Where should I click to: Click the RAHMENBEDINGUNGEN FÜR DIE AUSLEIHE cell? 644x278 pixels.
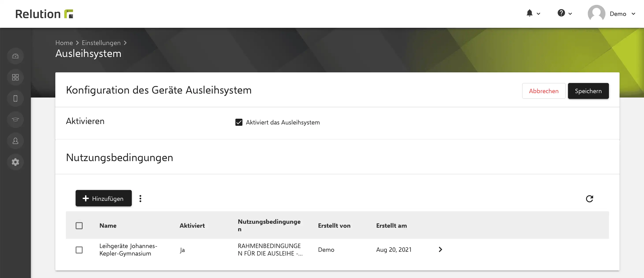pos(270,250)
